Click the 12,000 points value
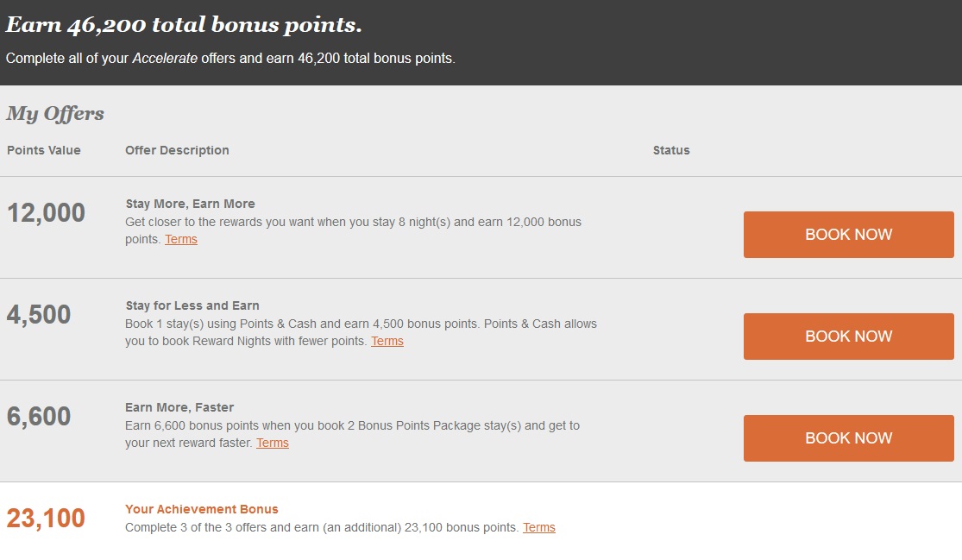 (46, 213)
